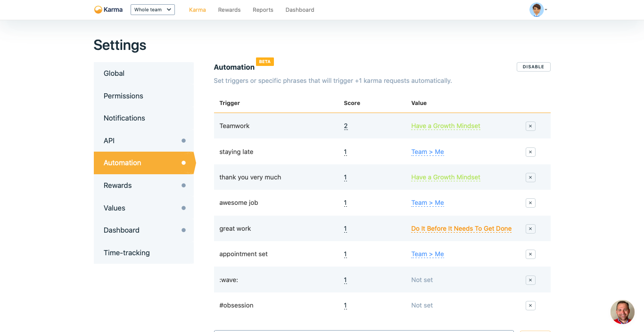Viewport: 644px width, 332px height.
Task: Open the Karma nav tab
Action: [x=197, y=10]
